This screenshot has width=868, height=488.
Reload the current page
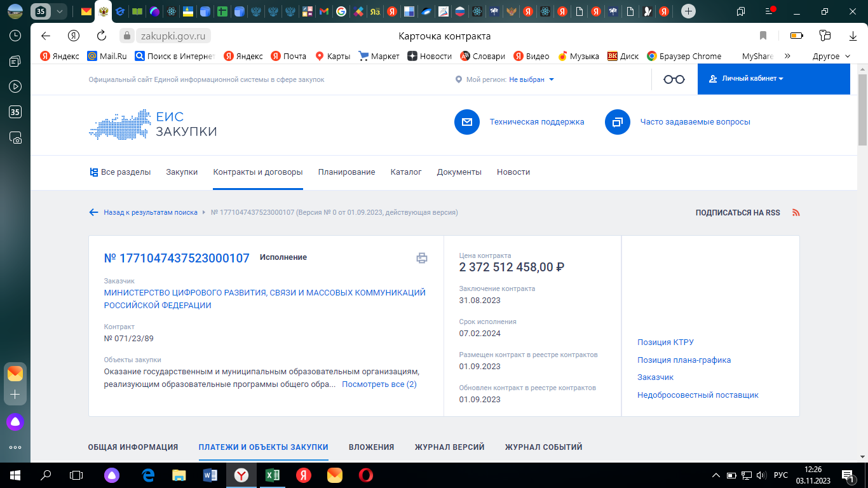click(x=102, y=36)
